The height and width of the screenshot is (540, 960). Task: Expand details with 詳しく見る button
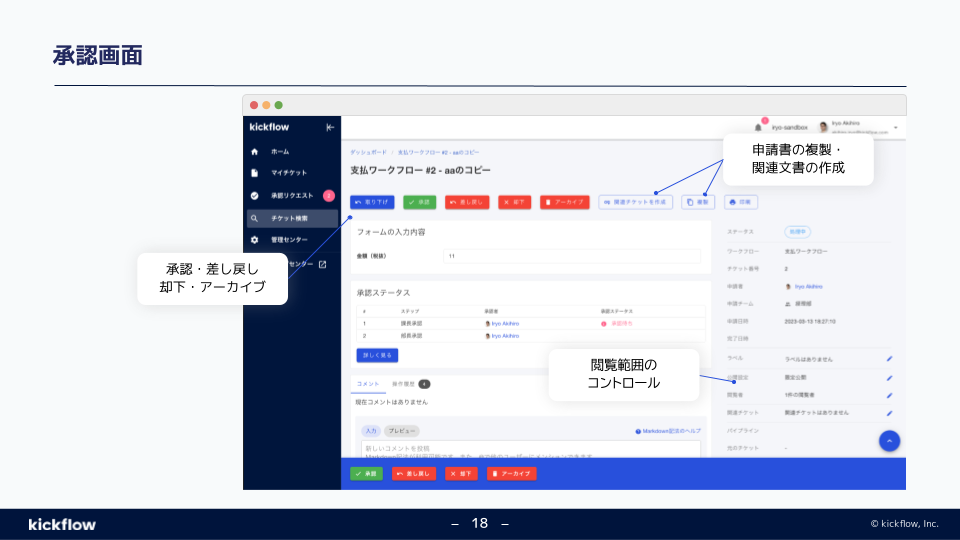point(377,355)
